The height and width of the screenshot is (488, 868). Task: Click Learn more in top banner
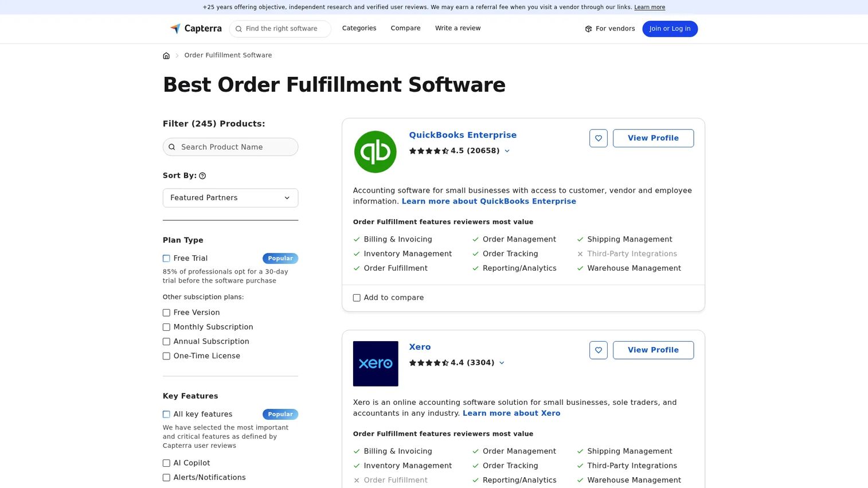[650, 7]
